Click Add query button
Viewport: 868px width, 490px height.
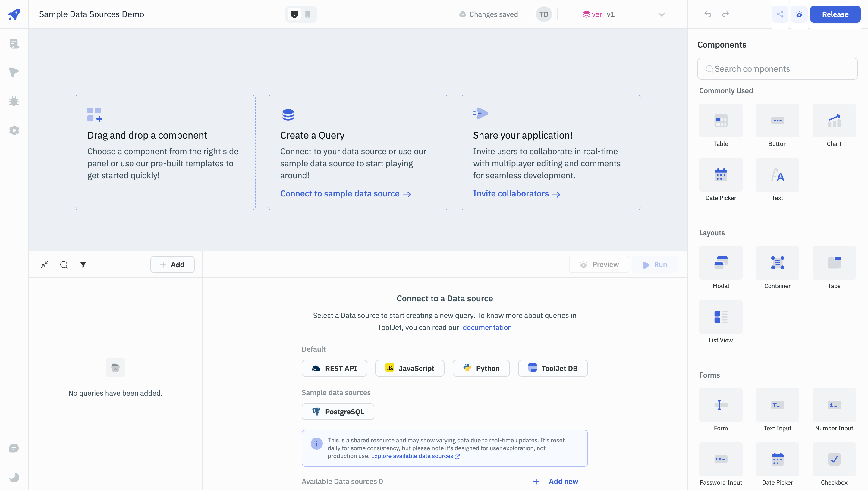(172, 265)
